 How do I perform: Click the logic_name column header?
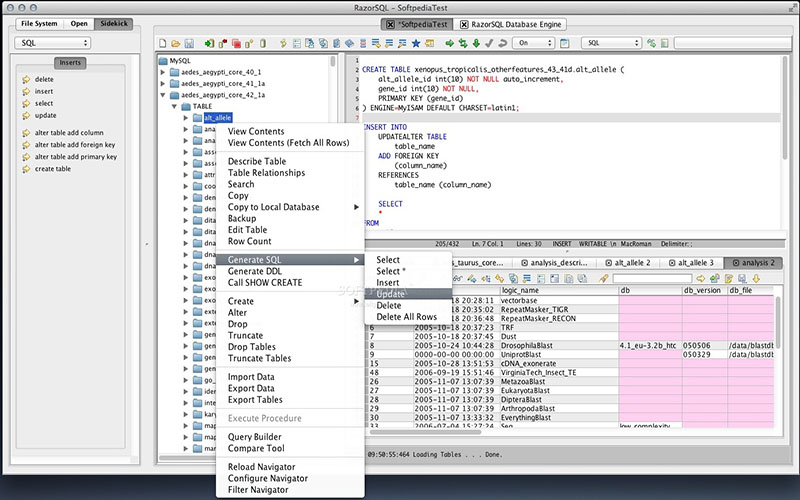point(559,290)
